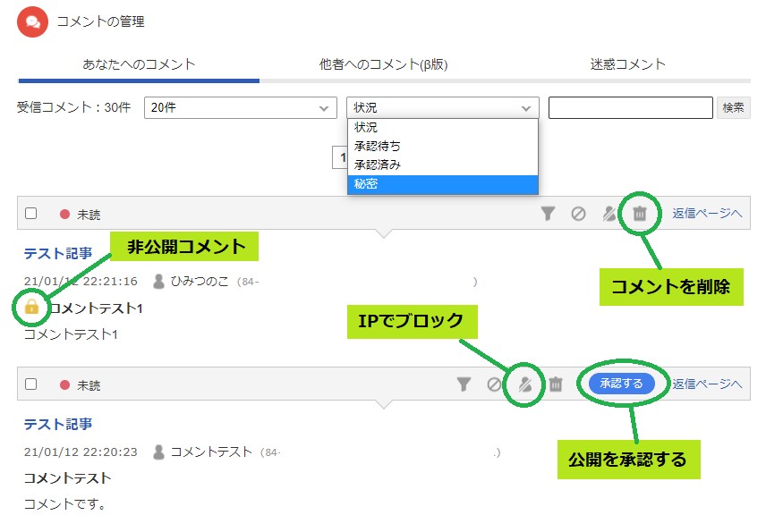Select 秘密 from the status dropdown list

[443, 184]
